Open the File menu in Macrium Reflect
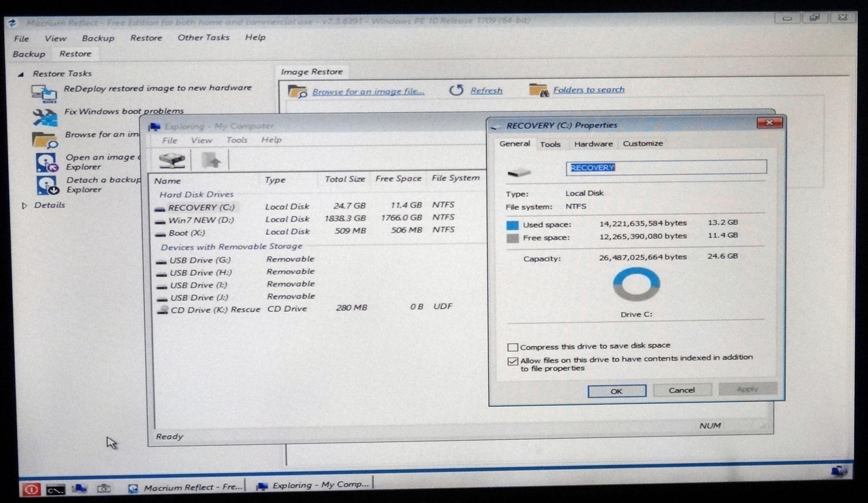Screen dimensions: 868x503 pyautogui.click(x=21, y=39)
